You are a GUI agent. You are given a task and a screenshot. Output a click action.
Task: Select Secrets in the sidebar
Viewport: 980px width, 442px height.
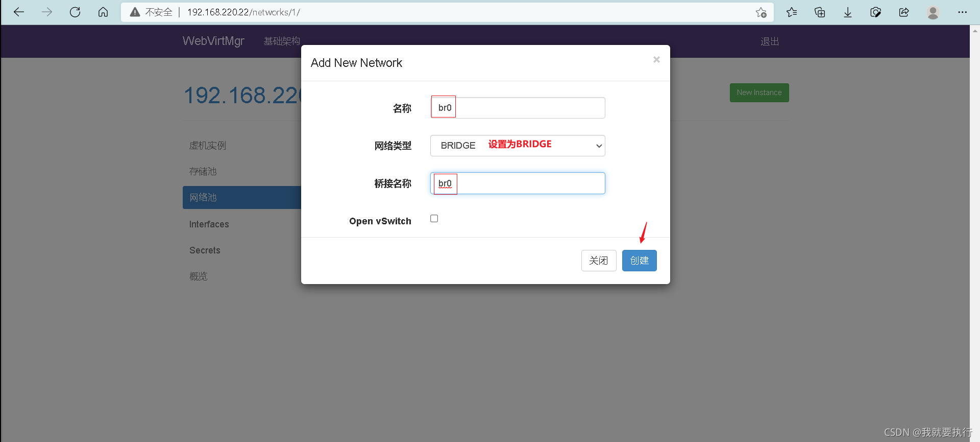pos(205,250)
